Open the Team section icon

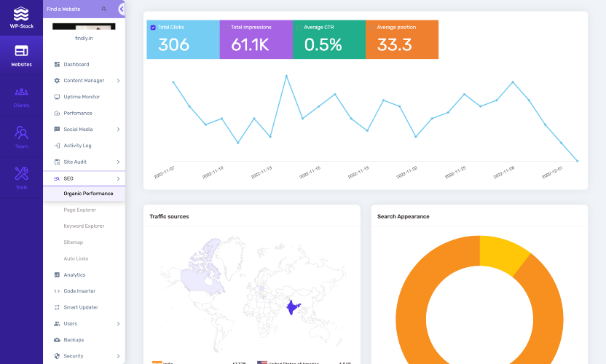click(21, 132)
